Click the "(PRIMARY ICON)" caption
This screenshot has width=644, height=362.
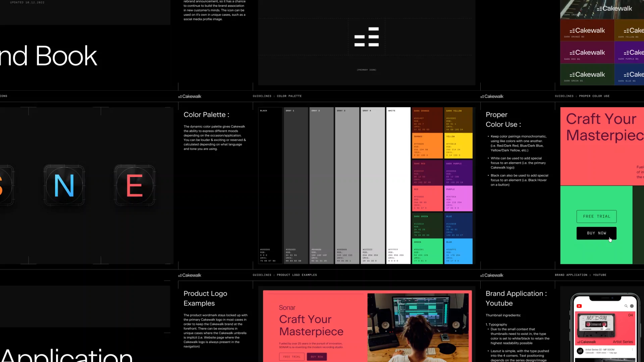coord(366,70)
